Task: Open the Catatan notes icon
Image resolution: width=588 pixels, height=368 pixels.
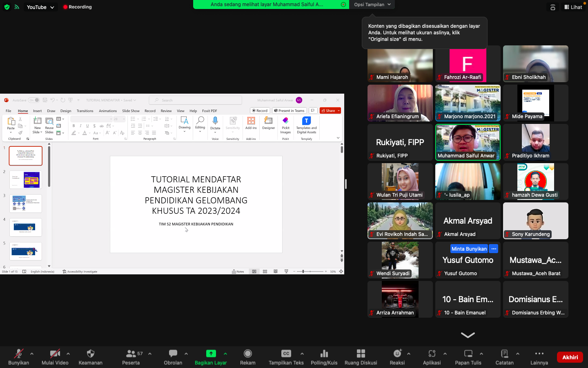Action: [x=504, y=354]
